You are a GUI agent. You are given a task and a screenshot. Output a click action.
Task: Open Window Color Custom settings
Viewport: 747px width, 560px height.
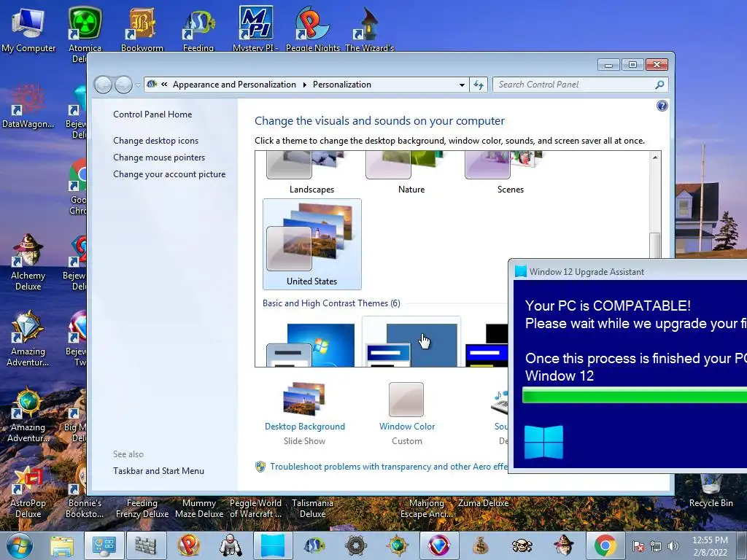[407, 413]
